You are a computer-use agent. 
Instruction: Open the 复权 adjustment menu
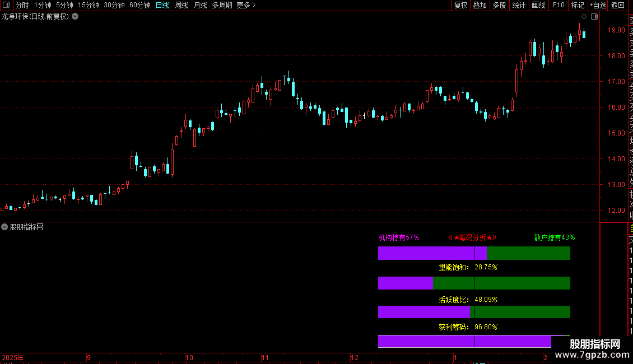pos(460,5)
